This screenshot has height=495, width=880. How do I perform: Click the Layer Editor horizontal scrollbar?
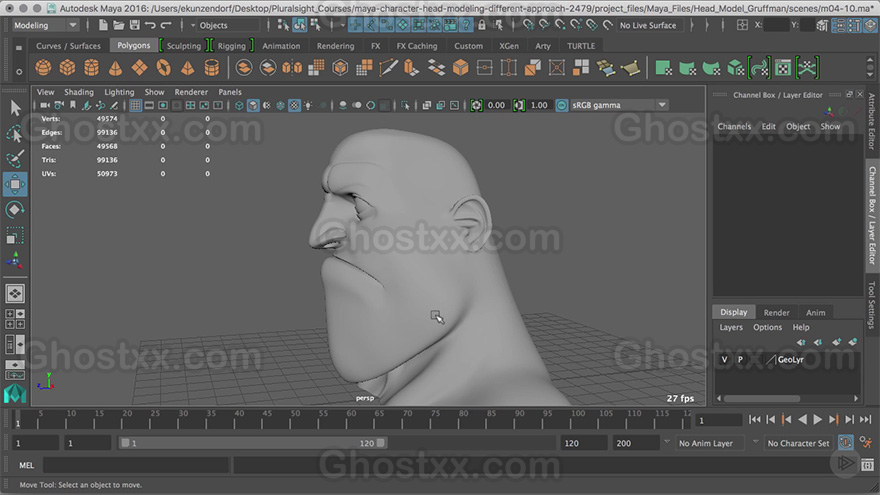(x=762, y=398)
